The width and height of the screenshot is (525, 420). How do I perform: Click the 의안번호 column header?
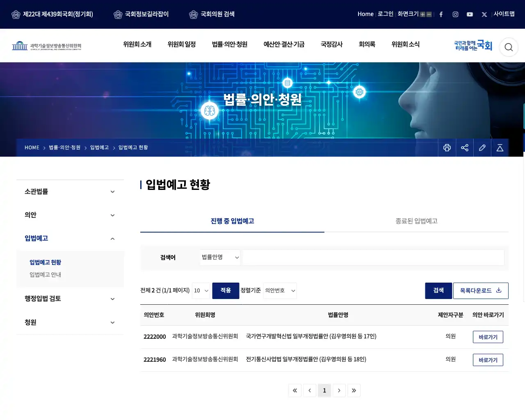(154, 315)
